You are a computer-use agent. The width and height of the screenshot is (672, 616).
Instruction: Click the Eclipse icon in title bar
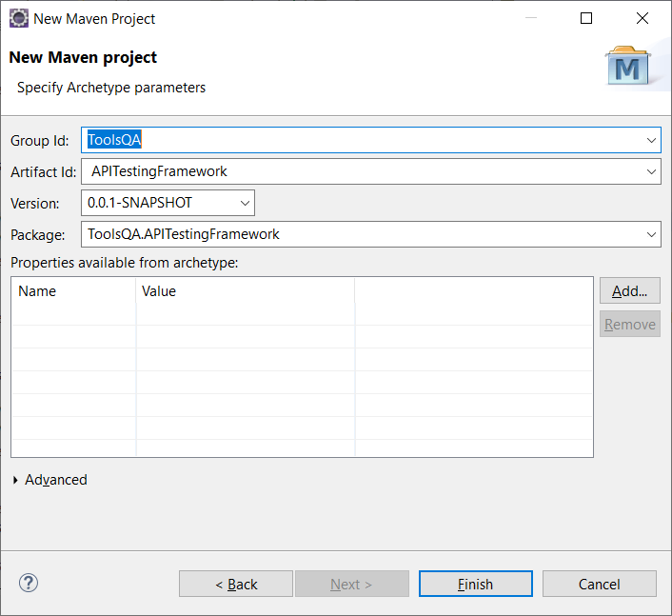[x=19, y=18]
